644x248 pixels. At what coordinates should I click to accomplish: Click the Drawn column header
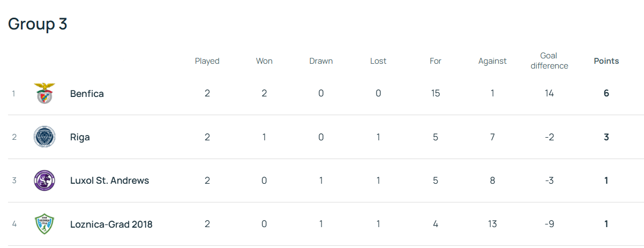321,61
